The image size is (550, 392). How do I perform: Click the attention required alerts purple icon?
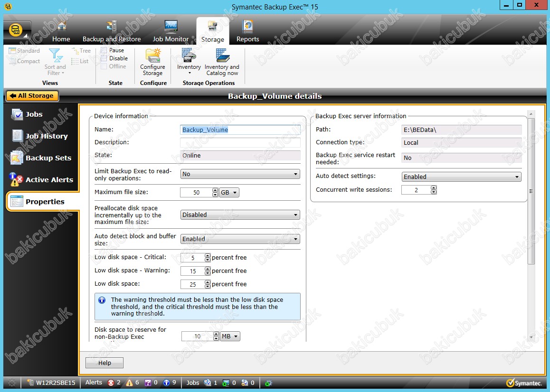(x=148, y=383)
